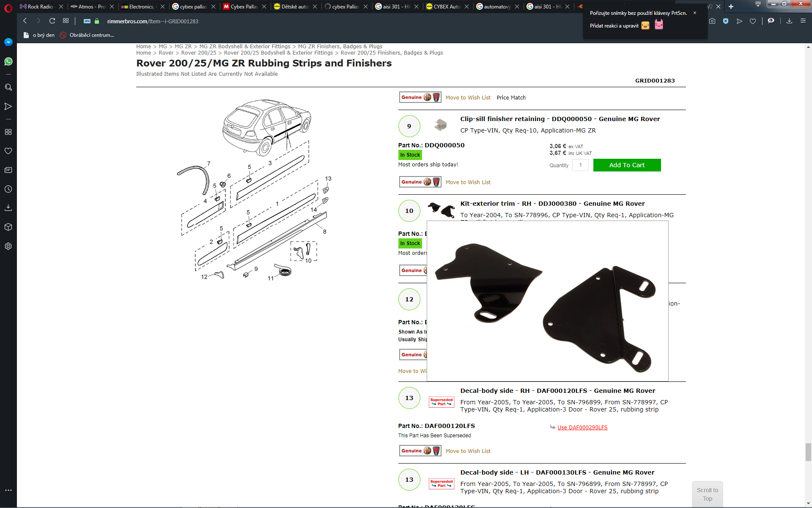Reload the current page
This screenshot has height=508, width=812.
52,21
